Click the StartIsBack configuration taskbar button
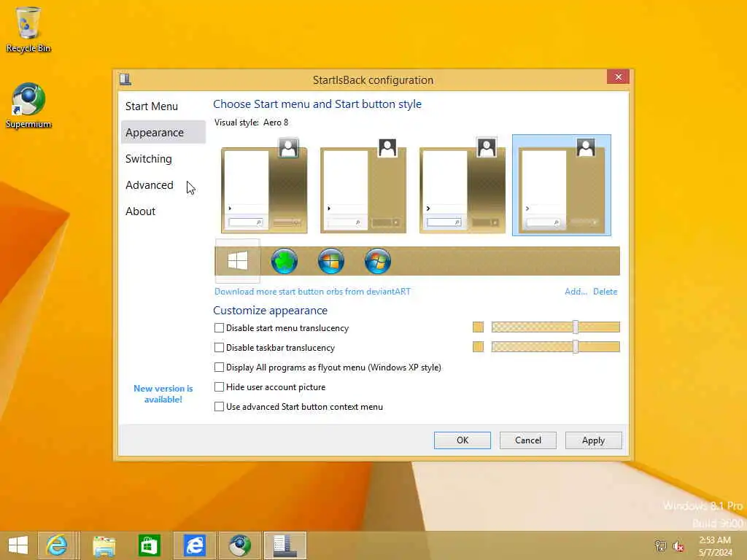The image size is (747, 560). [285, 545]
